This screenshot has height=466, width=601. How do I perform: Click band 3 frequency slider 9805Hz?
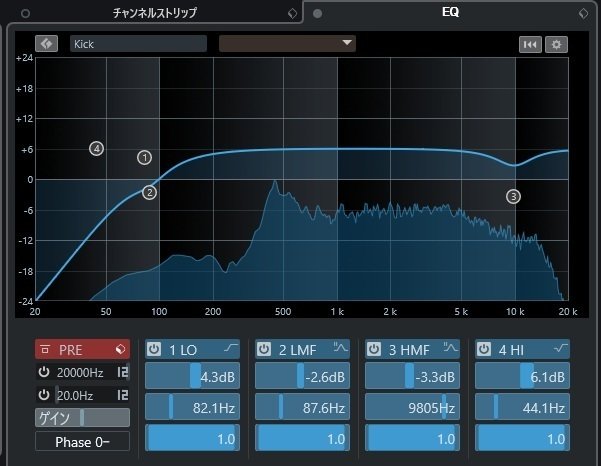tap(412, 407)
